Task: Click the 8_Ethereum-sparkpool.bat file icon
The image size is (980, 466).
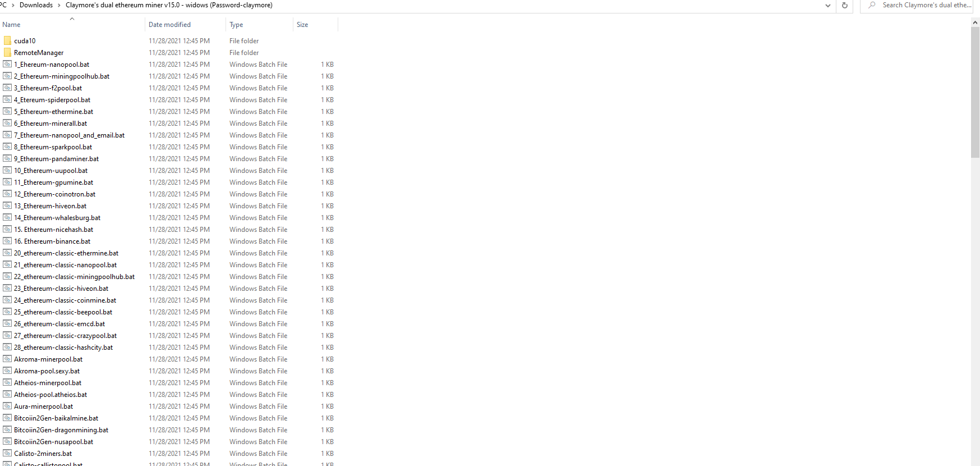Action: click(7, 147)
